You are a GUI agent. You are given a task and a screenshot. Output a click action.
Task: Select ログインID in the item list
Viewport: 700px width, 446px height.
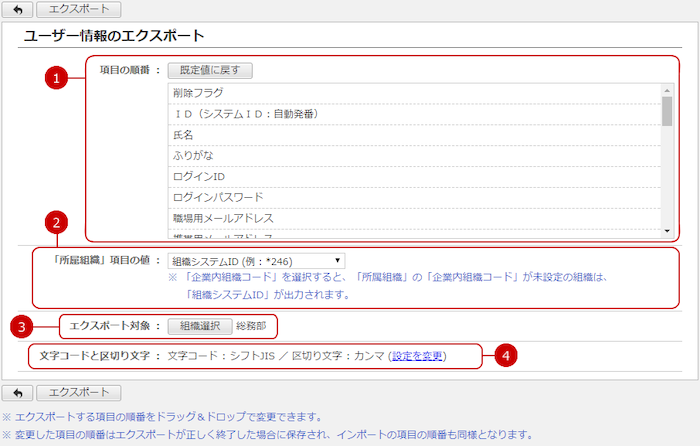(x=414, y=176)
